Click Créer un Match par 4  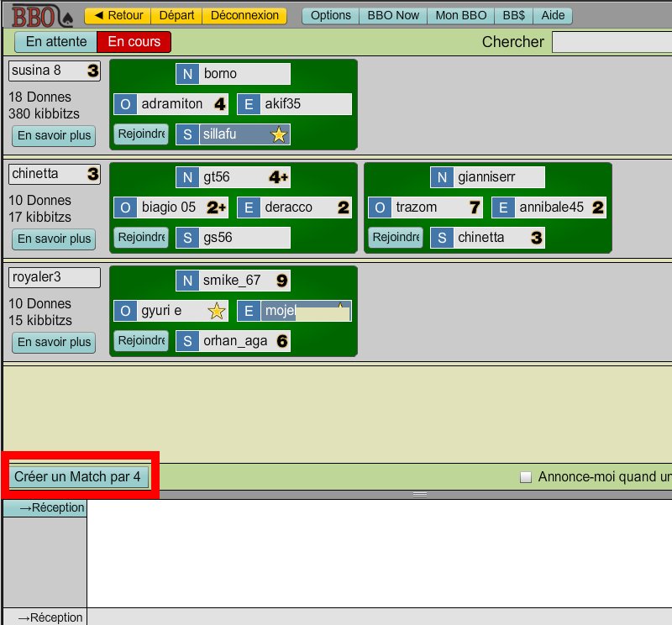(x=77, y=477)
